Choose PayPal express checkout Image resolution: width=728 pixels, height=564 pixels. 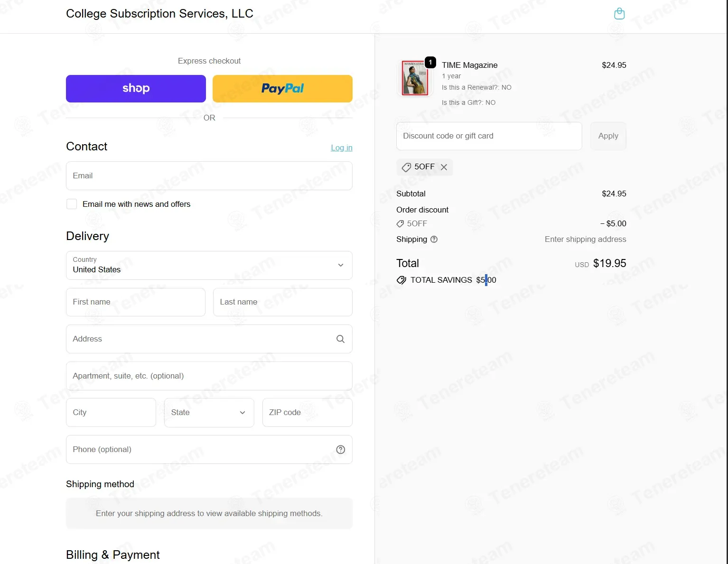coord(282,89)
